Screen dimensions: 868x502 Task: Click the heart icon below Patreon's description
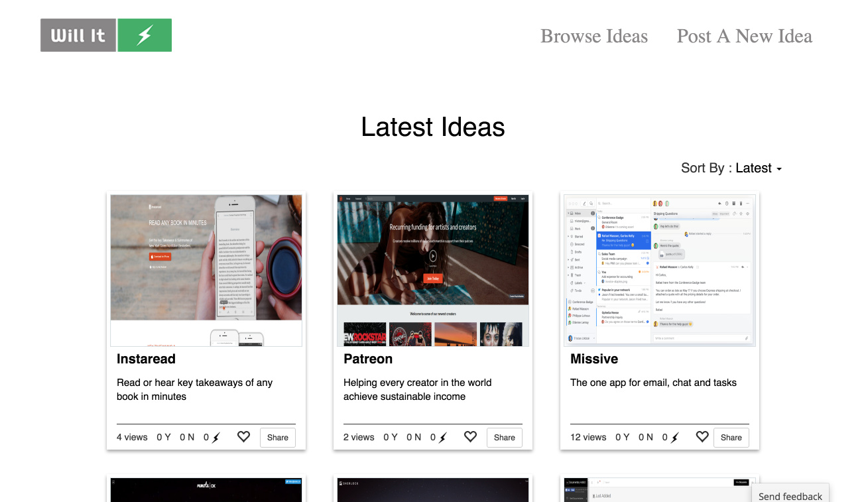click(x=470, y=436)
